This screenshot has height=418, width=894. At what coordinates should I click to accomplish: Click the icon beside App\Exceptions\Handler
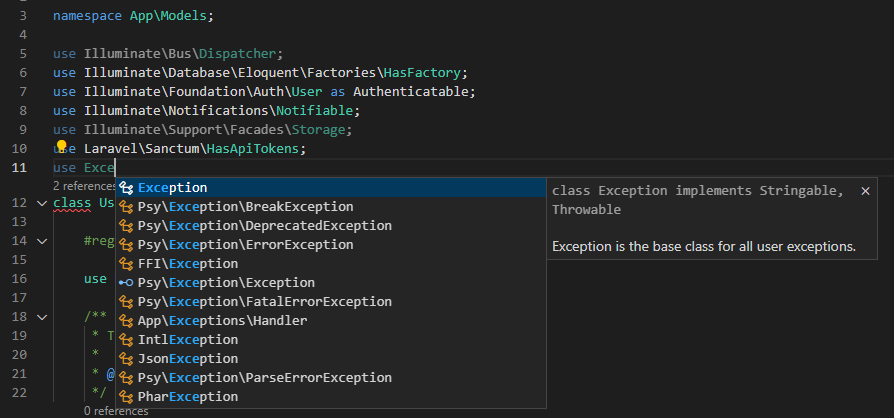click(x=126, y=321)
